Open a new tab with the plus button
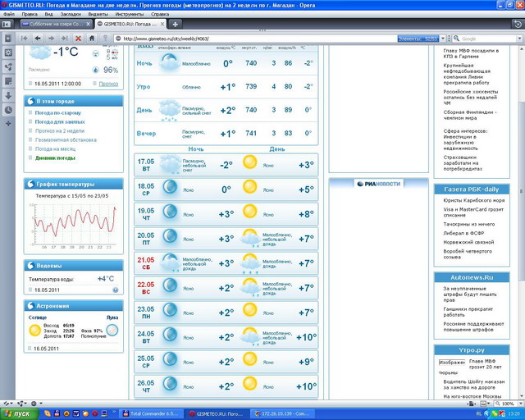525x420 pixels. [x=174, y=25]
